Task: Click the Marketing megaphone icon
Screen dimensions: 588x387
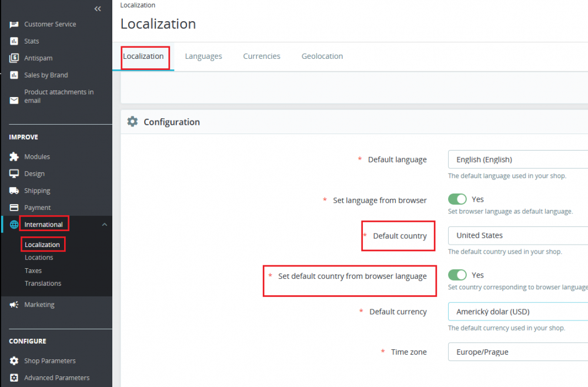Action: [x=14, y=305]
